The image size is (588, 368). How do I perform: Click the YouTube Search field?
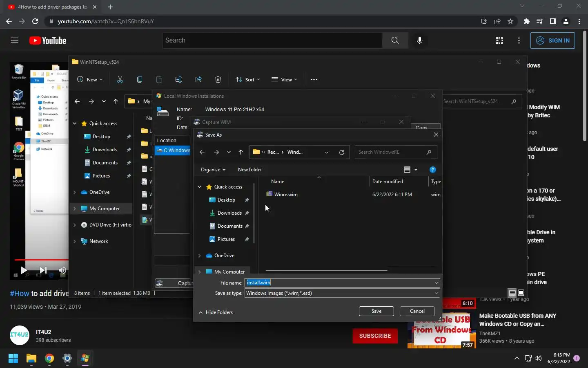272,40
